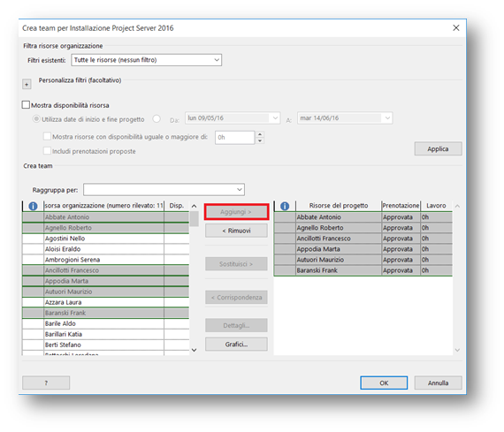Click the Rimuovi button
The height and width of the screenshot is (432, 504).
coord(236,231)
